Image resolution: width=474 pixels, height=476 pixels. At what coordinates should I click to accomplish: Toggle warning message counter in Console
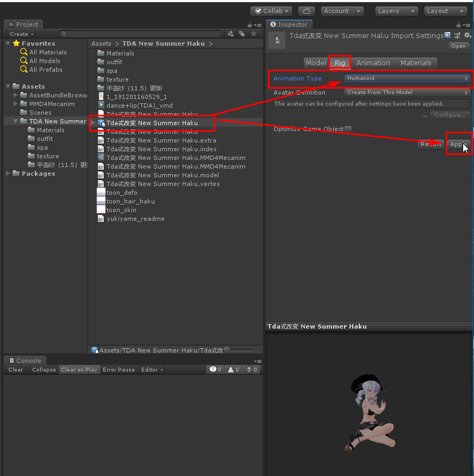pos(233,369)
